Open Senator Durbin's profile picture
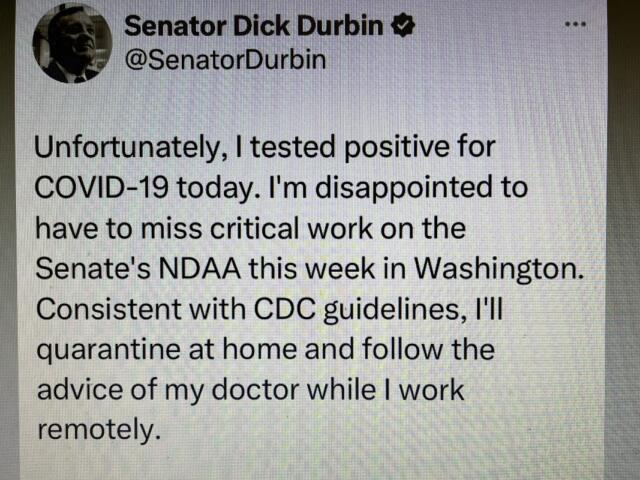Viewport: 640px width, 480px height. [71, 43]
